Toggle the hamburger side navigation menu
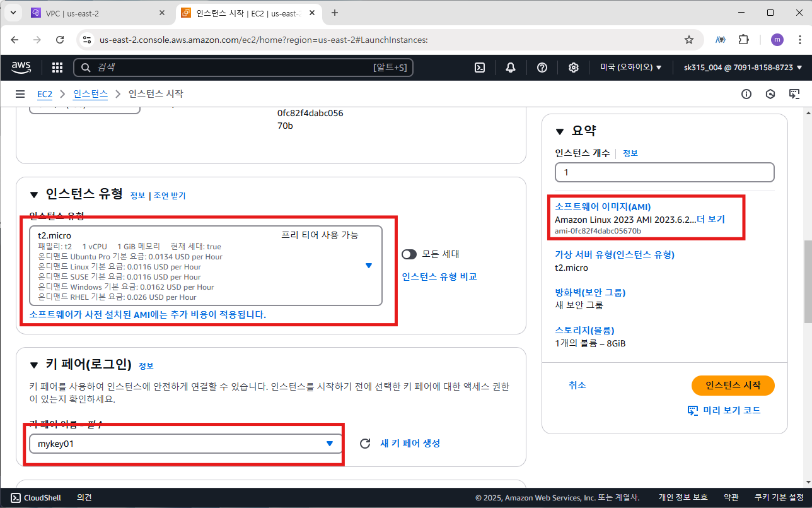Viewport: 812px width, 508px height. 20,94
